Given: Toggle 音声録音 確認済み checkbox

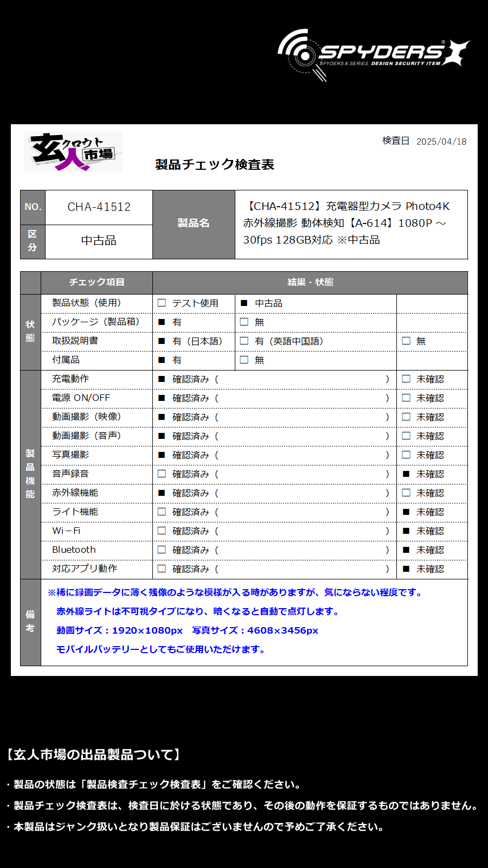Looking at the screenshot, I should [162, 474].
